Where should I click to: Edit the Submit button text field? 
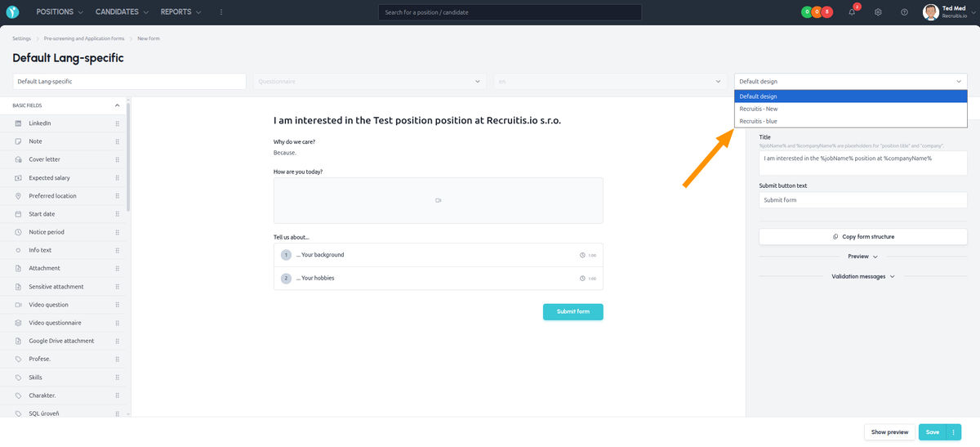pos(863,199)
